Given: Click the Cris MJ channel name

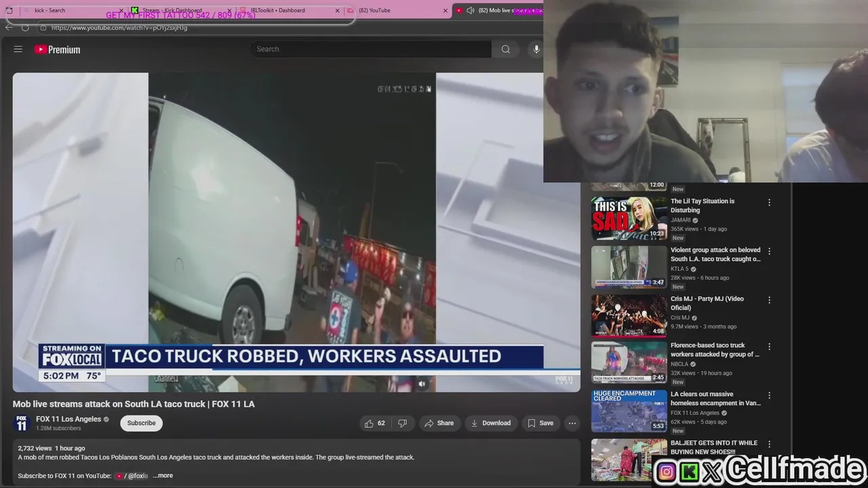Looking at the screenshot, I should 680,318.
